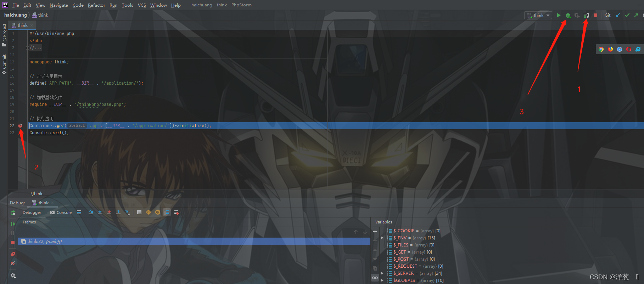
Task: Stop the running process in top toolbar
Action: pyautogui.click(x=595, y=15)
